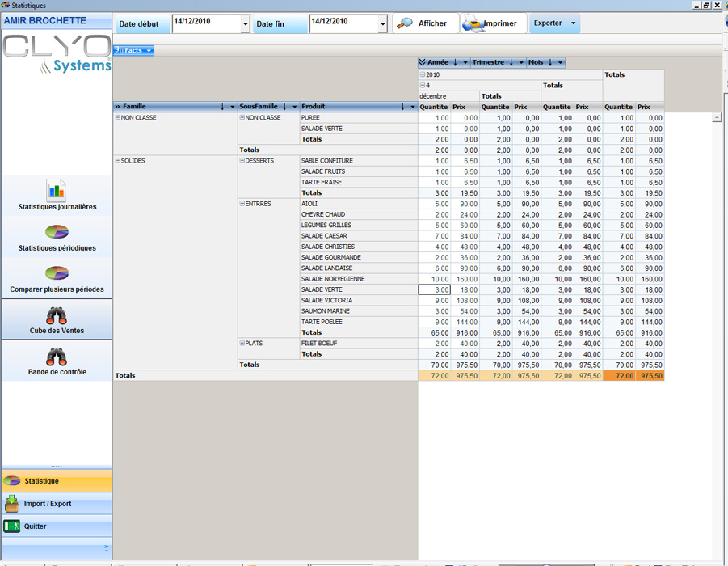
Task: Click the Comparer plusieurs périodes label
Action: point(57,289)
